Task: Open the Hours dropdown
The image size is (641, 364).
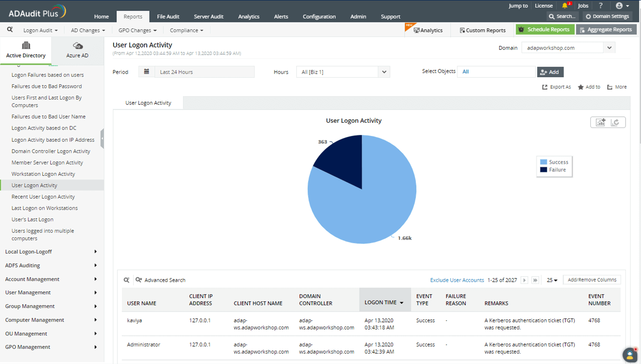Action: click(x=384, y=72)
